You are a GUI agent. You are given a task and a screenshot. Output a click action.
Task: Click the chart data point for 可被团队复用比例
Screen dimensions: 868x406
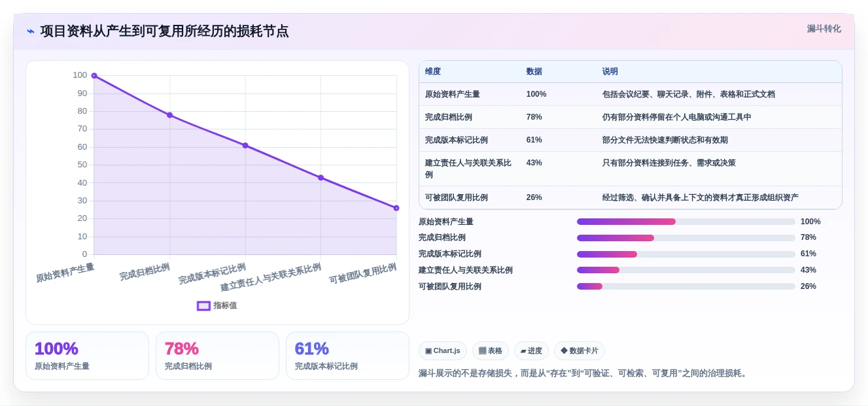396,208
